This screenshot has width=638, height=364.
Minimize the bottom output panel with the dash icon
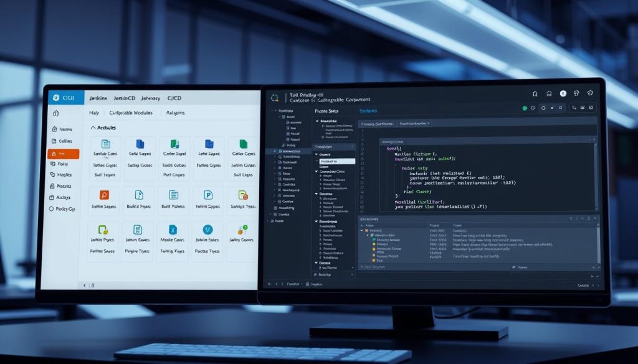(x=596, y=218)
